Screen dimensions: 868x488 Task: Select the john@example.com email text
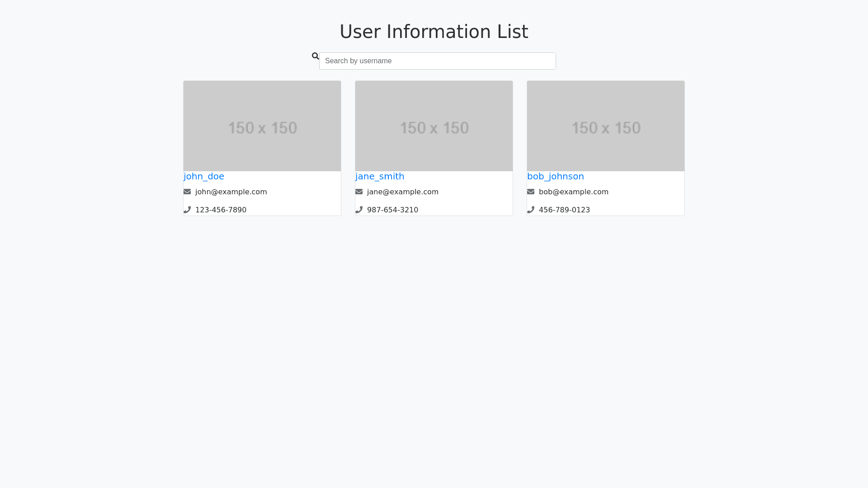coord(231,192)
